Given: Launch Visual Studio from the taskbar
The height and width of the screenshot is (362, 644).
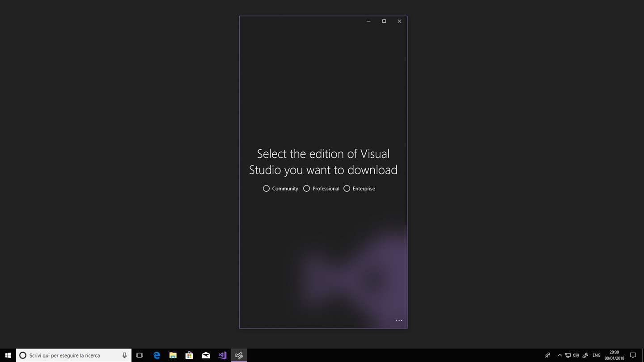Looking at the screenshot, I should [x=222, y=355].
